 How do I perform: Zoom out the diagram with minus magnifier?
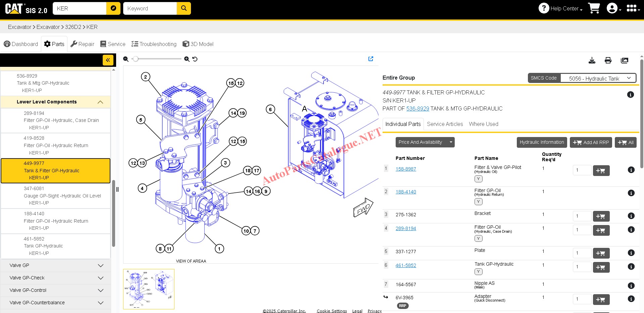click(126, 59)
